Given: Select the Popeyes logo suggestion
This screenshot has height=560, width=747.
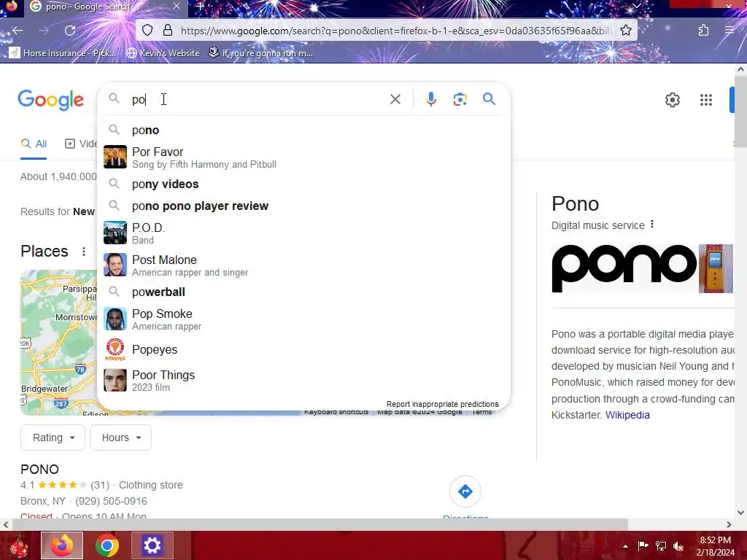Looking at the screenshot, I should click(x=303, y=349).
